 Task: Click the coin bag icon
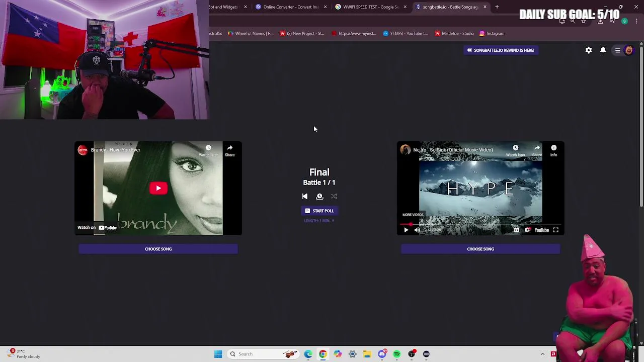(319, 197)
